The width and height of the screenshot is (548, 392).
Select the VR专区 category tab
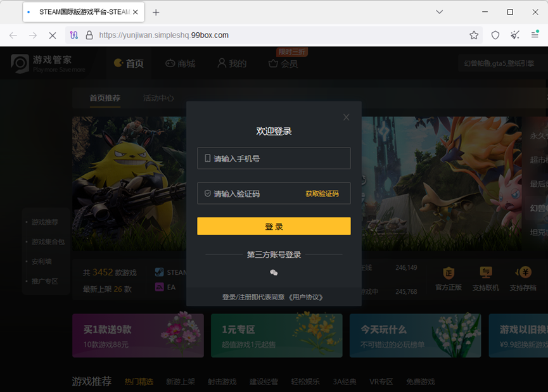coord(381,382)
